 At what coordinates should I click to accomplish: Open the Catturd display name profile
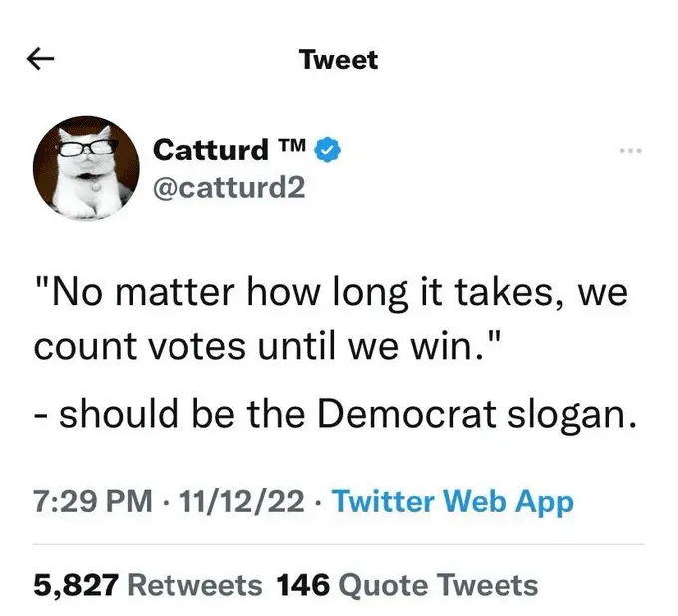(x=209, y=152)
